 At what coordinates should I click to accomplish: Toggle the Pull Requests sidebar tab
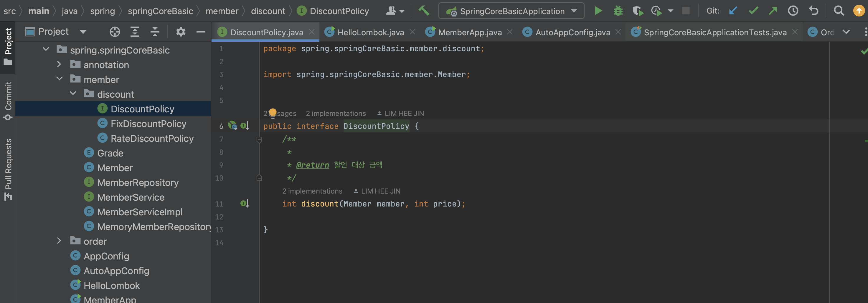[x=7, y=169]
